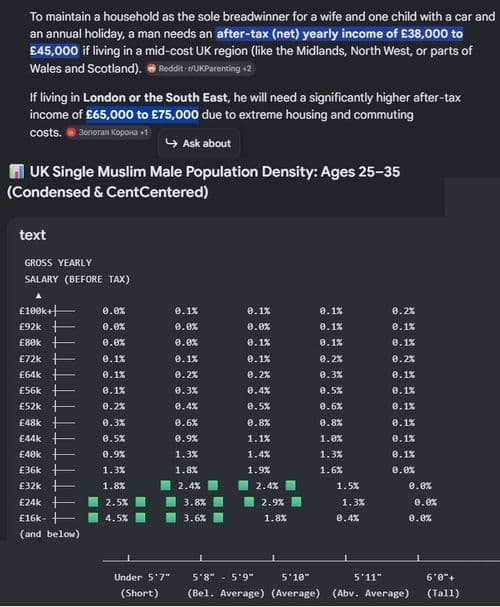Click the 6'0"+ (Tall) column label
This screenshot has height=607, width=500.
tap(442, 585)
